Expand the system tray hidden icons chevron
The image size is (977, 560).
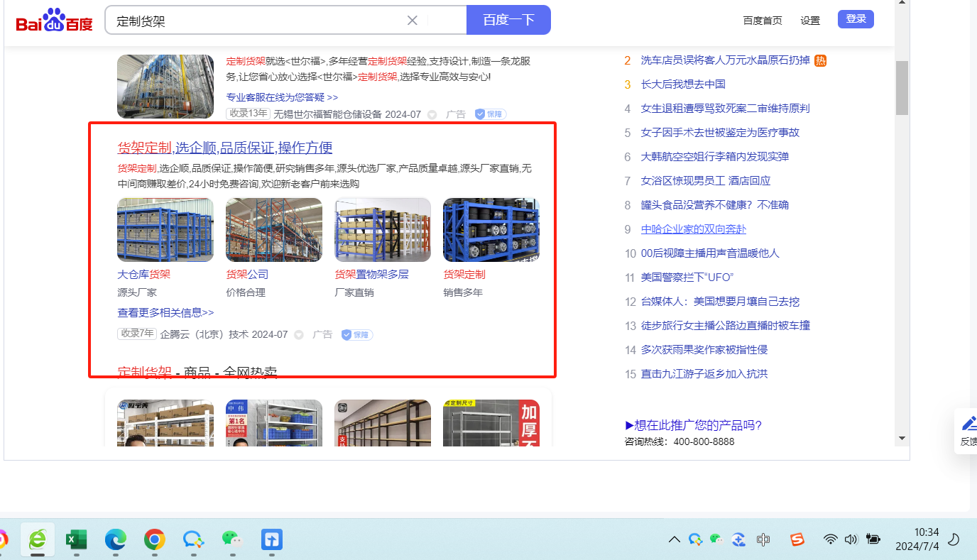[674, 540]
